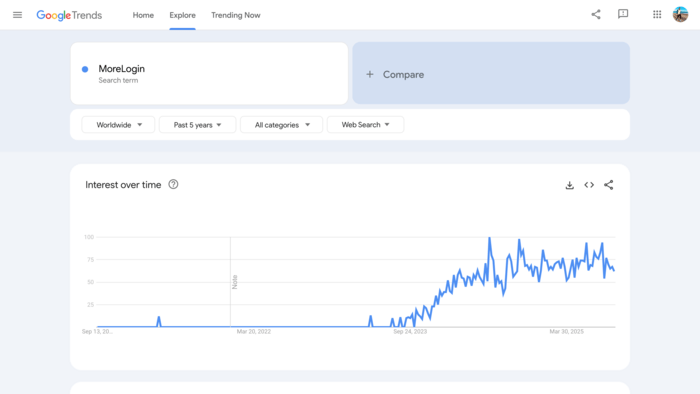
Task: Expand the Worldwide region dropdown
Action: 118,125
